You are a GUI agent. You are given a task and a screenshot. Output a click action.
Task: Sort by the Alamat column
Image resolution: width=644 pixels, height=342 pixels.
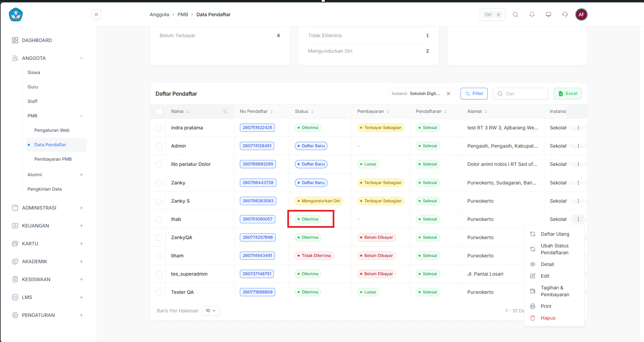486,112
